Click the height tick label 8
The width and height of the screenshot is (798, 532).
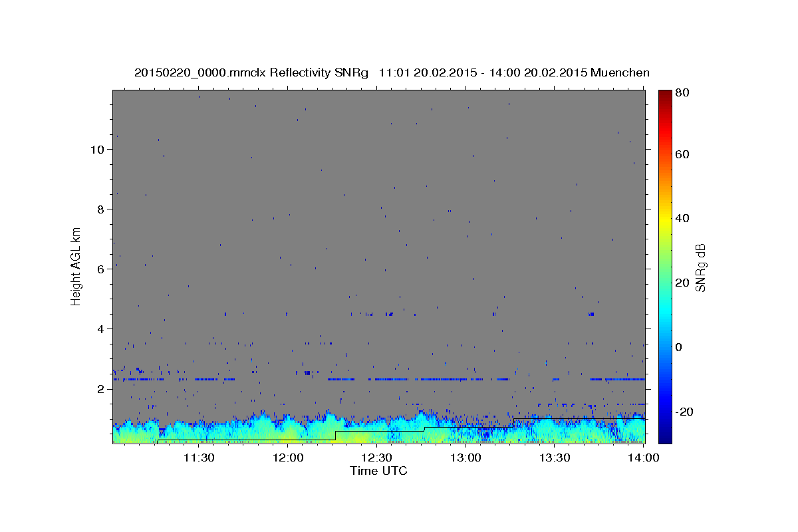click(x=100, y=209)
